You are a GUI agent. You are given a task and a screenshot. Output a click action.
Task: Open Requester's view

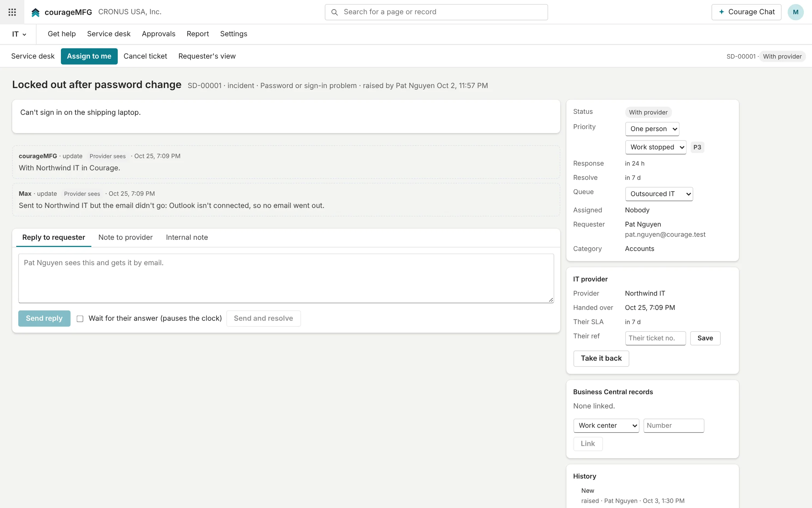(207, 56)
